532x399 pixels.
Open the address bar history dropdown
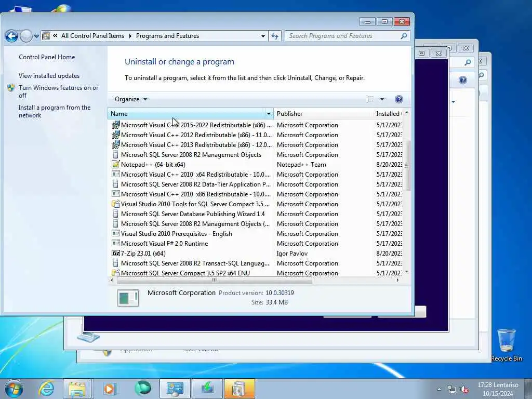point(263,36)
